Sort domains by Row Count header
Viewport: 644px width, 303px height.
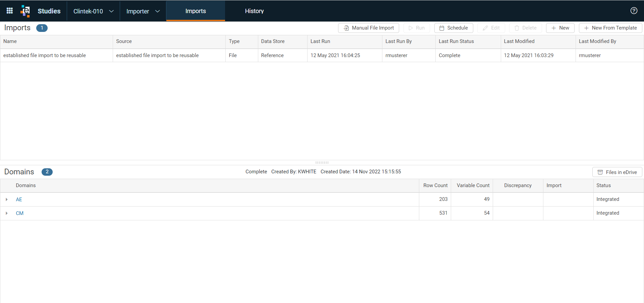click(x=435, y=185)
